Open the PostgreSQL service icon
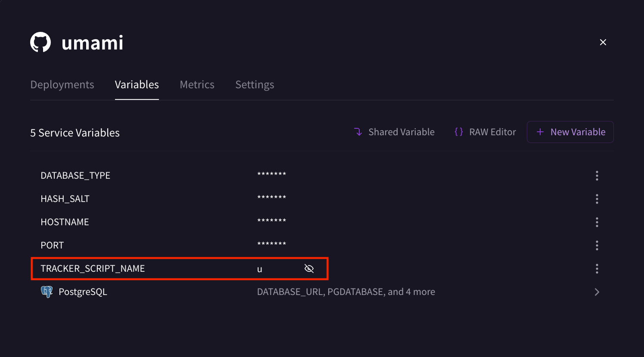644x357 pixels. pyautogui.click(x=47, y=292)
